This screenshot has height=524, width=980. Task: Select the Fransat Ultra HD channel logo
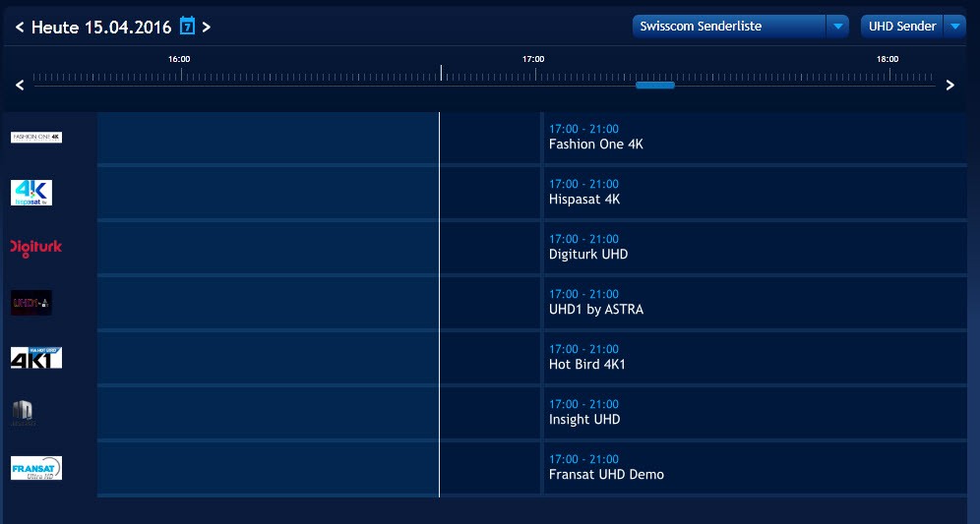36,468
